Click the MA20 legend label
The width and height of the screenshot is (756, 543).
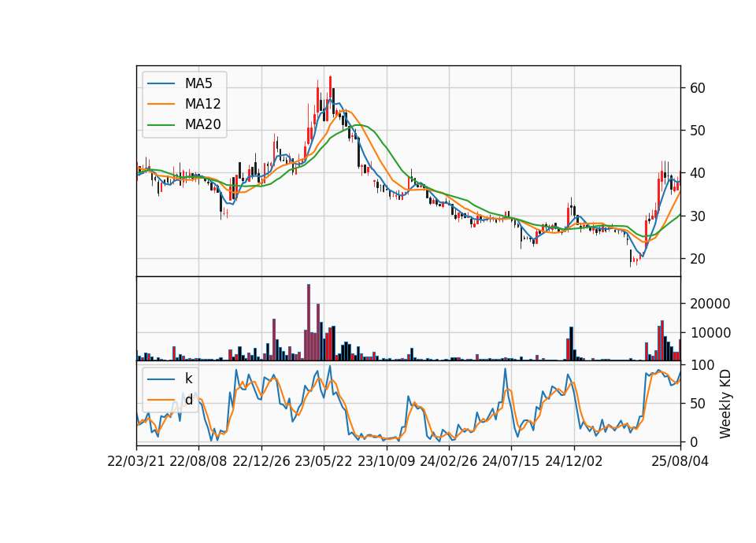pos(202,124)
